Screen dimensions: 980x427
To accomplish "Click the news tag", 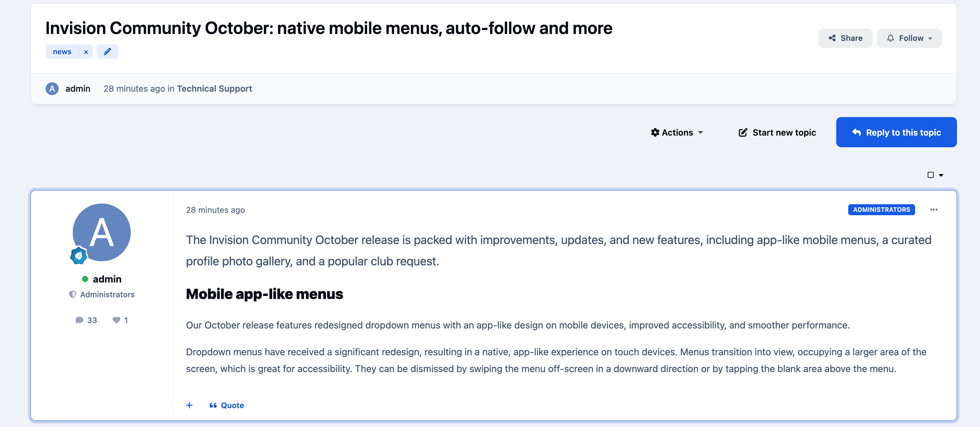I will pyautogui.click(x=62, y=52).
